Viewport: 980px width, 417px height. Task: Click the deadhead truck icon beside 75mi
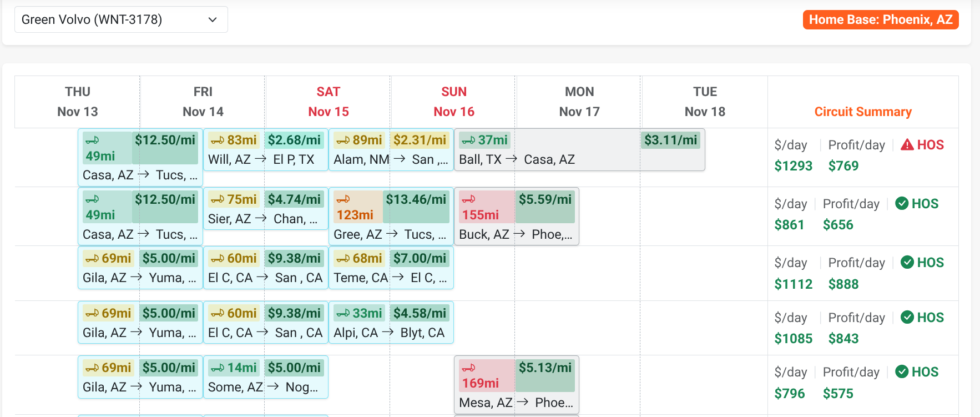(218, 199)
